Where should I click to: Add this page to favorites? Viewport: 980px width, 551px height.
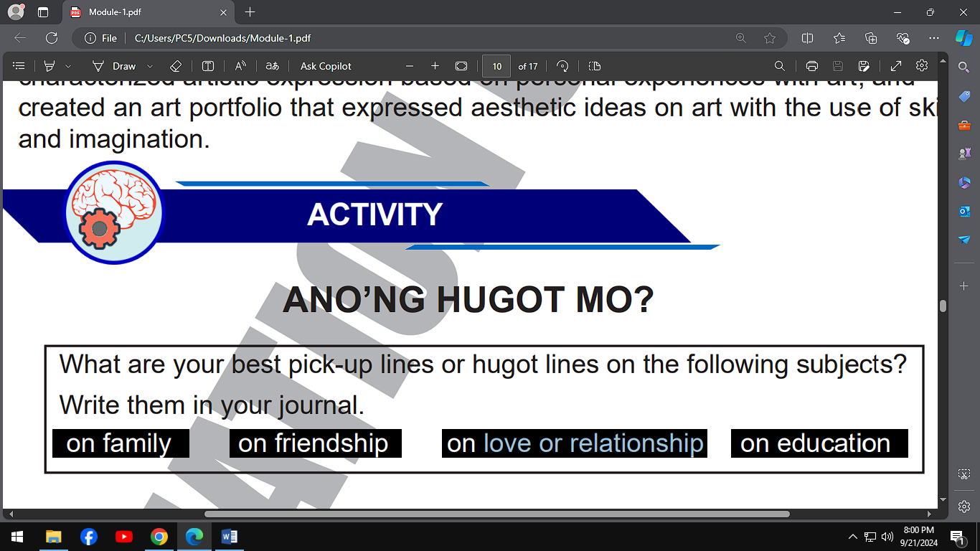point(770,38)
